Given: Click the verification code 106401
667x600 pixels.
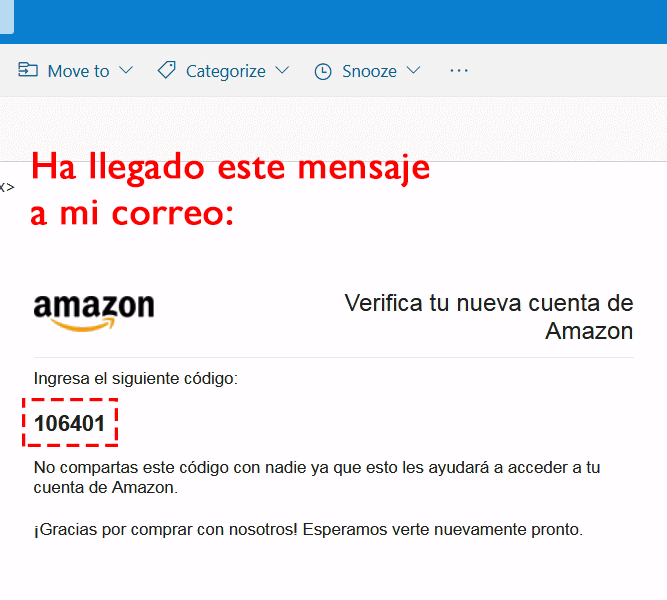Looking at the screenshot, I should click(x=69, y=423).
